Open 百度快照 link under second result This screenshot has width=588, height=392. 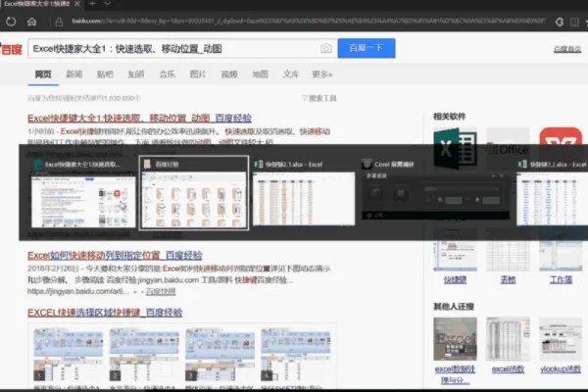tap(161, 291)
